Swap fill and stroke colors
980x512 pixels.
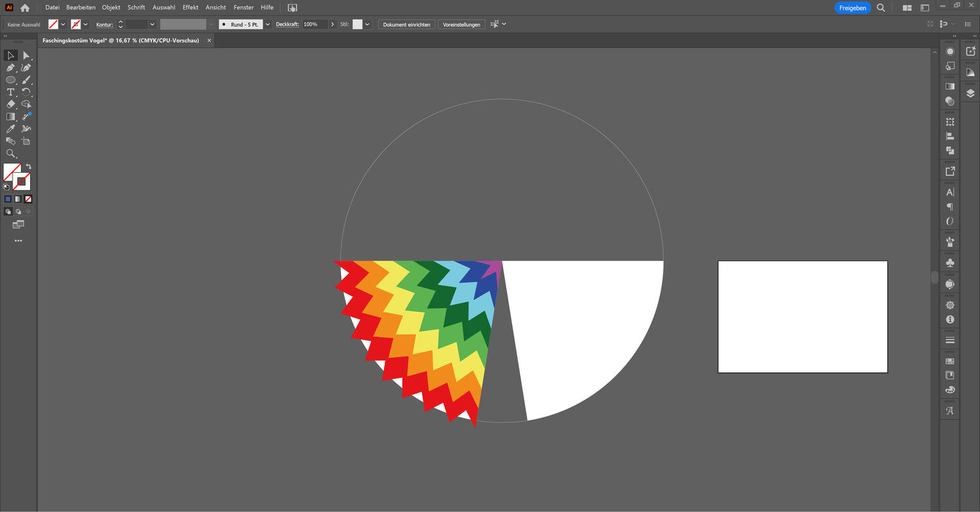click(x=29, y=167)
